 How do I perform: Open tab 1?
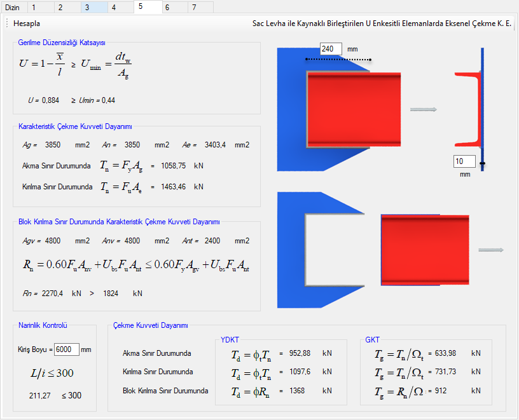coord(40,7)
